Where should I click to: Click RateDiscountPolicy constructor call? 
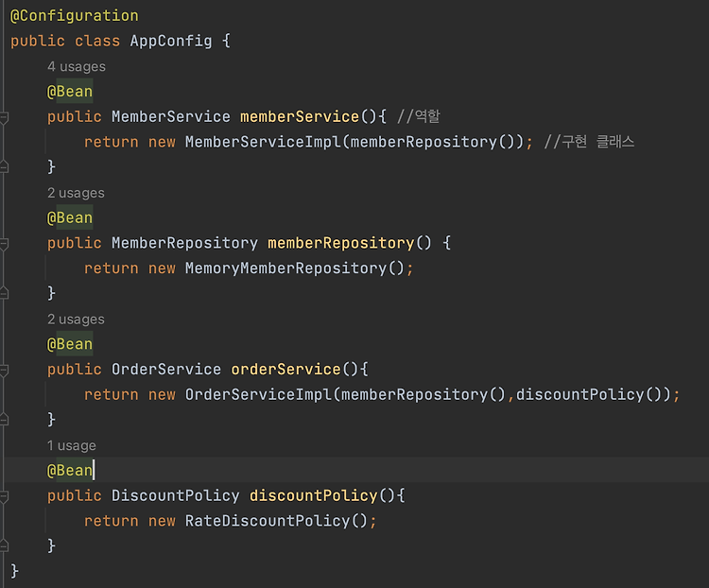(x=268, y=521)
